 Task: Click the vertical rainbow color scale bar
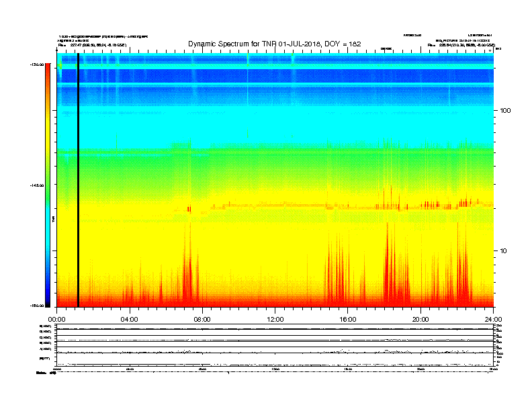48,185
